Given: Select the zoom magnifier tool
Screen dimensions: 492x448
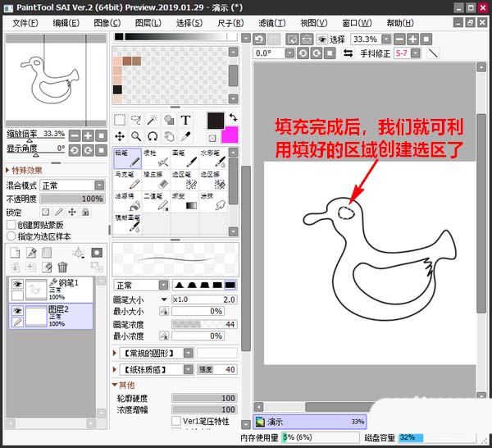Looking at the screenshot, I should click(x=136, y=136).
